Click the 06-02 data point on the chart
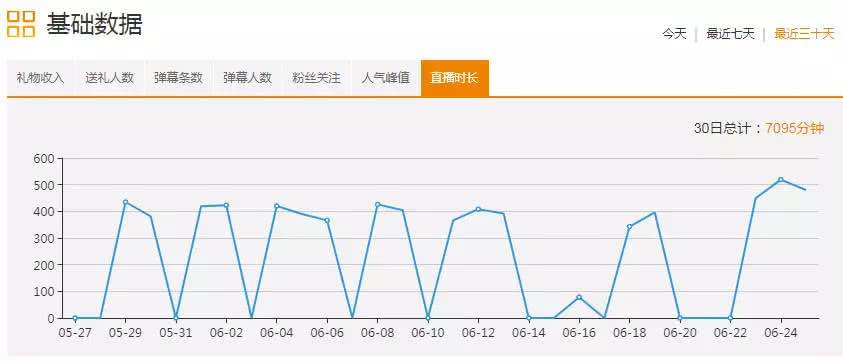The image size is (843, 363). pos(226,205)
